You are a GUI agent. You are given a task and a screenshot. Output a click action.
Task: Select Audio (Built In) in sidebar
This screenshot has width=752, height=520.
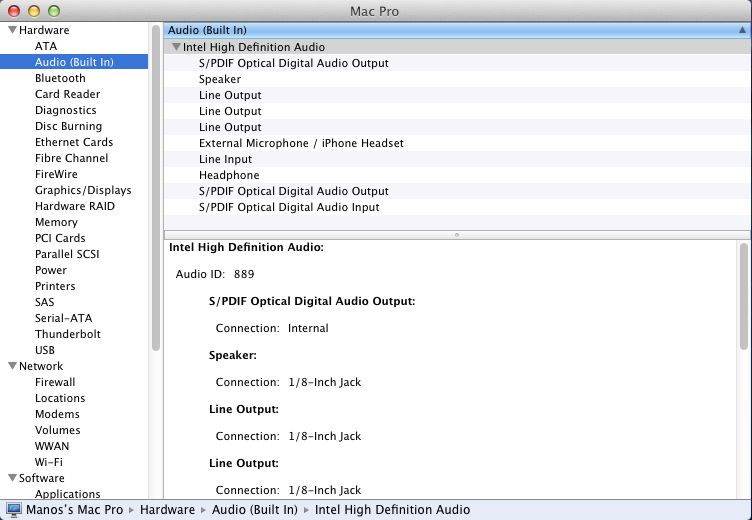point(74,62)
